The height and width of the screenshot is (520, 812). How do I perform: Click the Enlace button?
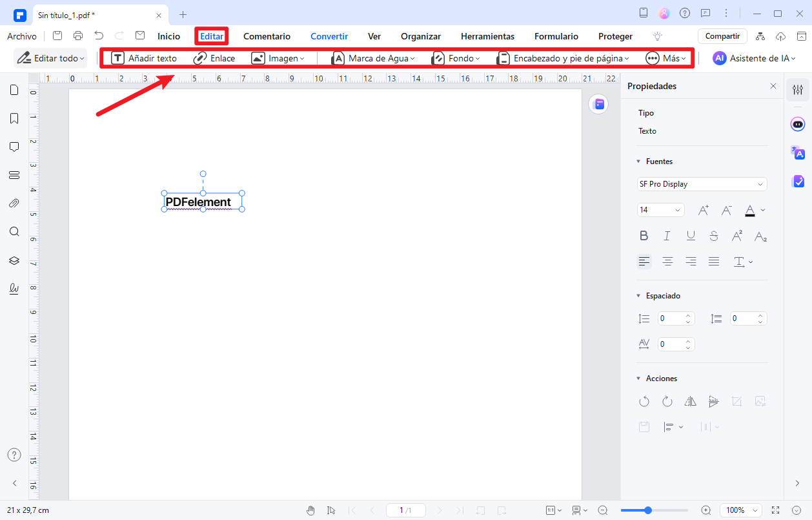214,58
